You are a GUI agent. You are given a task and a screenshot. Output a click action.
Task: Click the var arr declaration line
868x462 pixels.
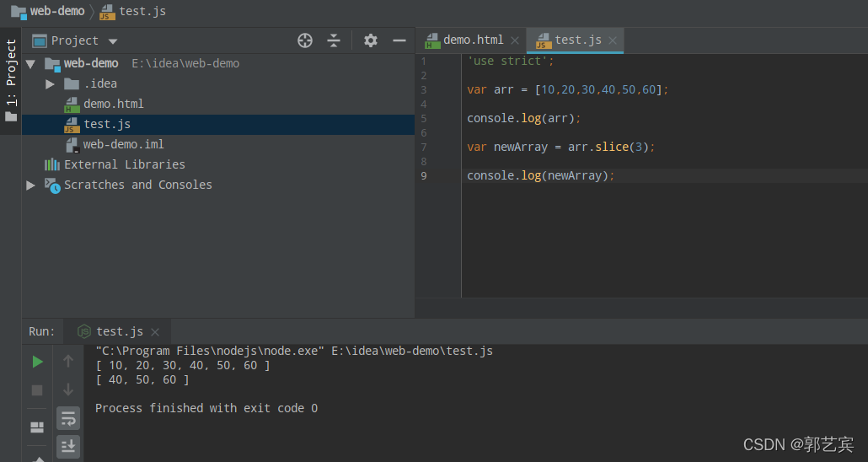(x=567, y=89)
